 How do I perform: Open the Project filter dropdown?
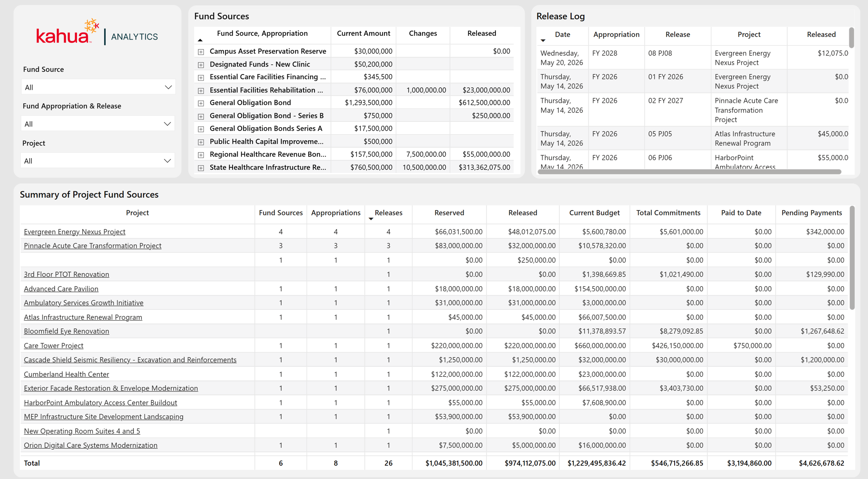[x=98, y=161]
